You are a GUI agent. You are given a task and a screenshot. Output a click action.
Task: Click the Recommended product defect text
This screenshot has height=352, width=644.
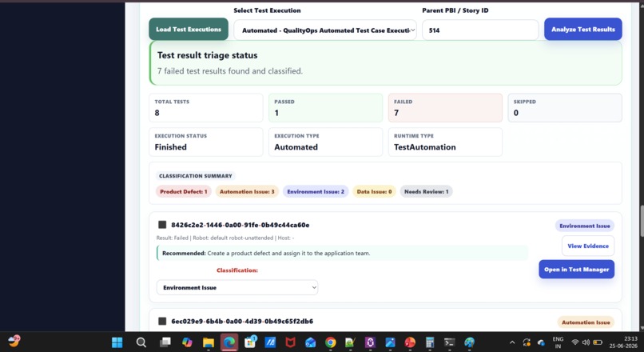click(266, 254)
